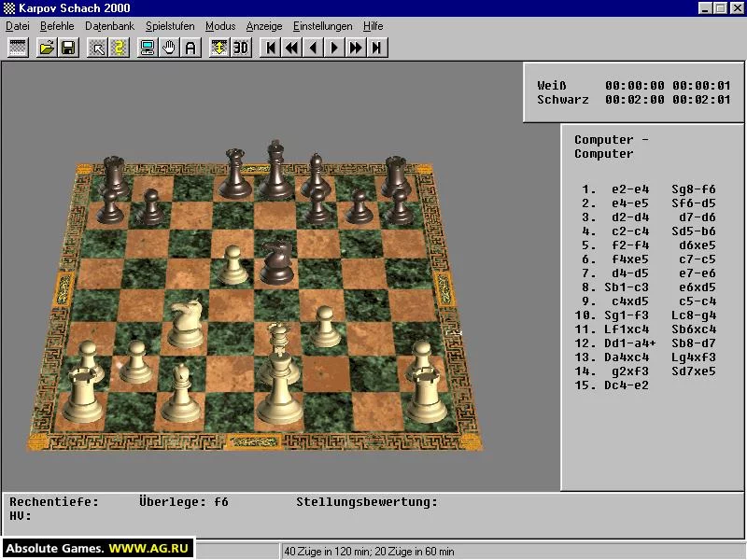This screenshot has width=747, height=560.
Task: Select the black knight on e5
Action: tap(276, 263)
